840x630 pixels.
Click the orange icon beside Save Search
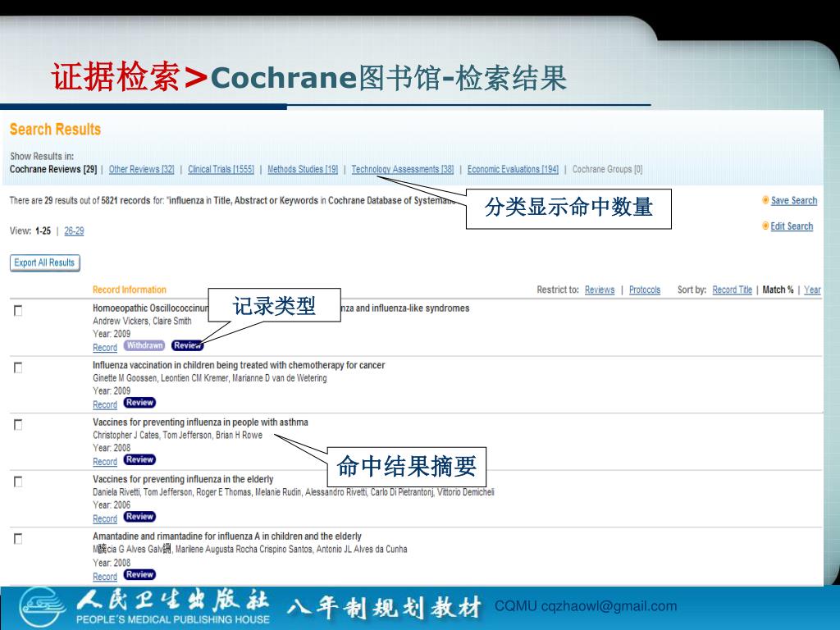point(765,200)
